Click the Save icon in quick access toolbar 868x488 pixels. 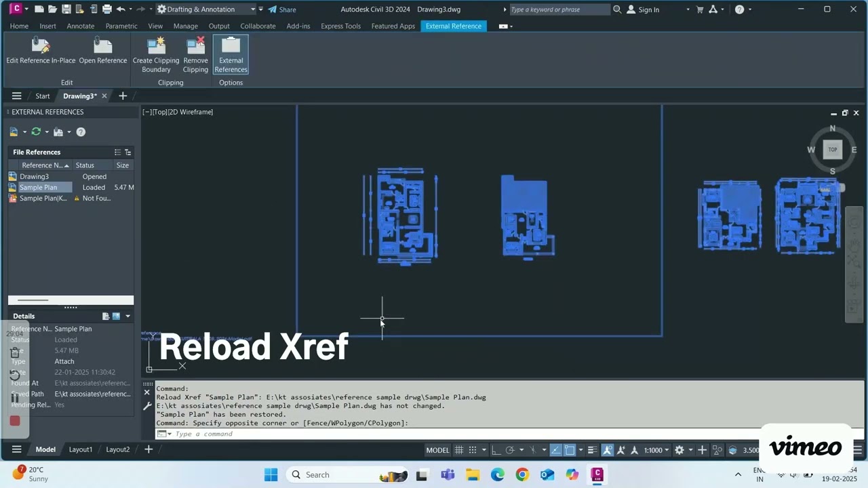click(x=66, y=9)
